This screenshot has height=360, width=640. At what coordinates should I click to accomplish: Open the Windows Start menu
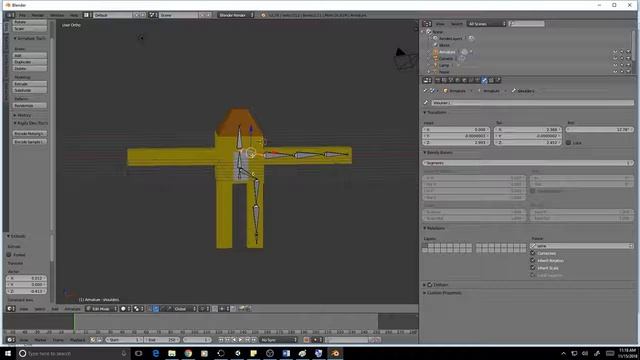[8, 353]
